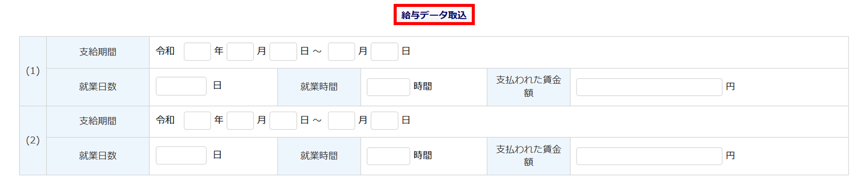
Task: Click the start month field in row (1)
Action: [x=240, y=52]
